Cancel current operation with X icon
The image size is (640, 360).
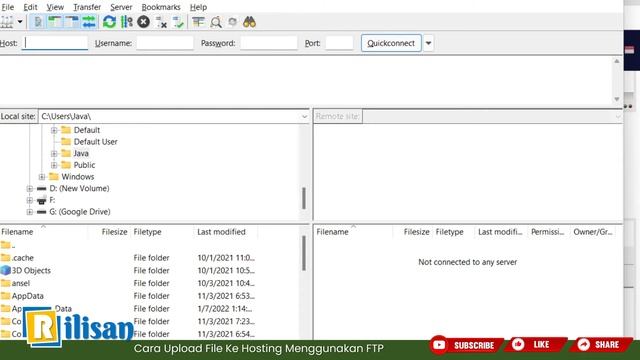[143, 22]
